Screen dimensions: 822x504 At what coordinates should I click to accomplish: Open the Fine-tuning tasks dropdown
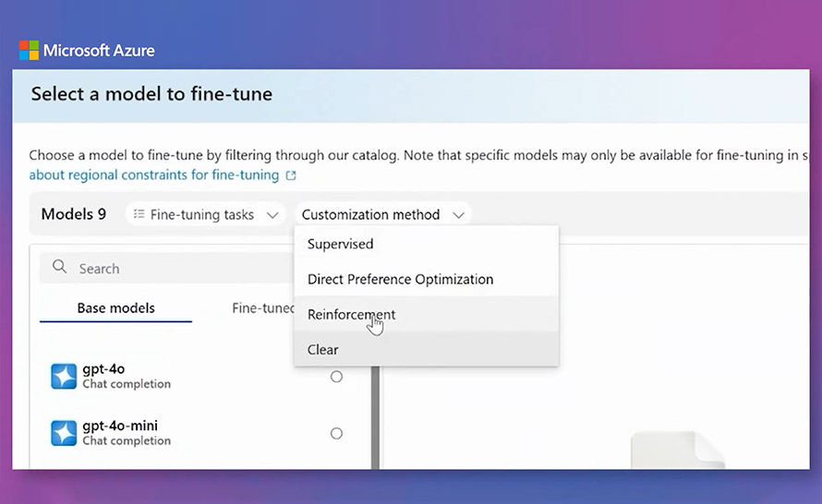pos(205,214)
